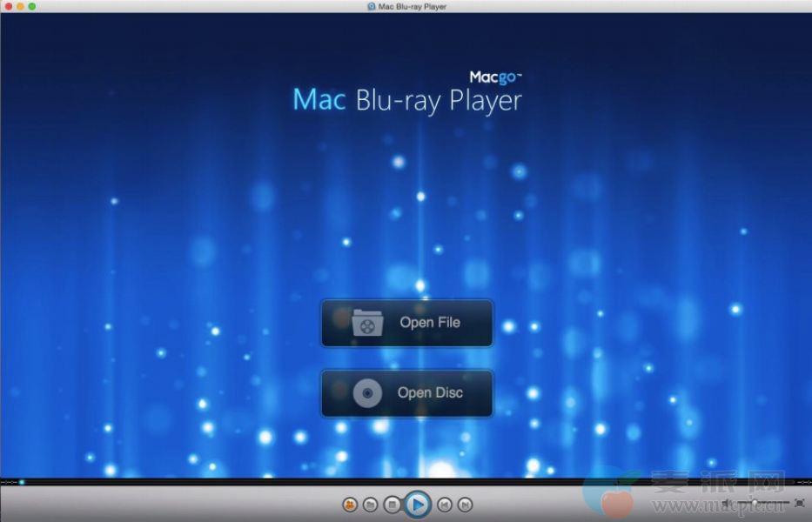Skip to the next chapter

[x=465, y=504]
